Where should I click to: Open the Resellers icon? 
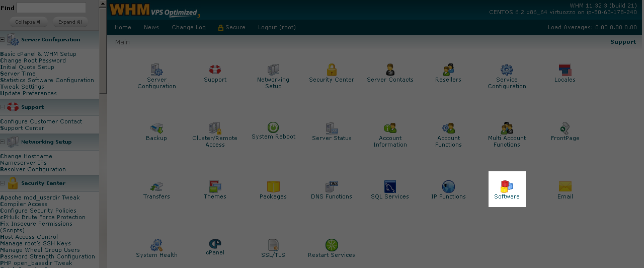[448, 70]
